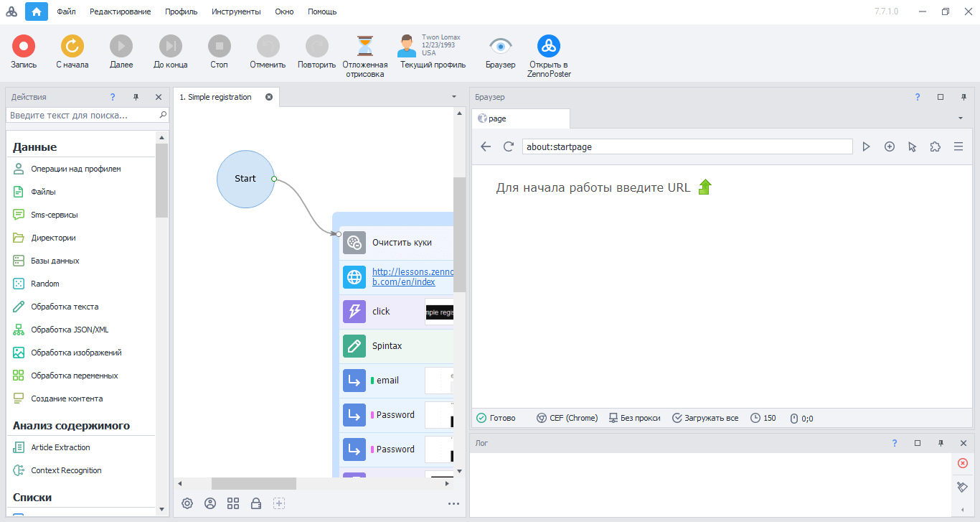Toggle the Без прокси proxy setting
This screenshot has height=522, width=980.
tap(634, 418)
